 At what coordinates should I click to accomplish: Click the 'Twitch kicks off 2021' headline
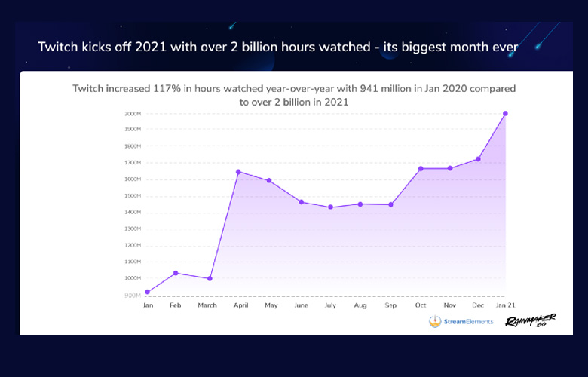(x=278, y=47)
